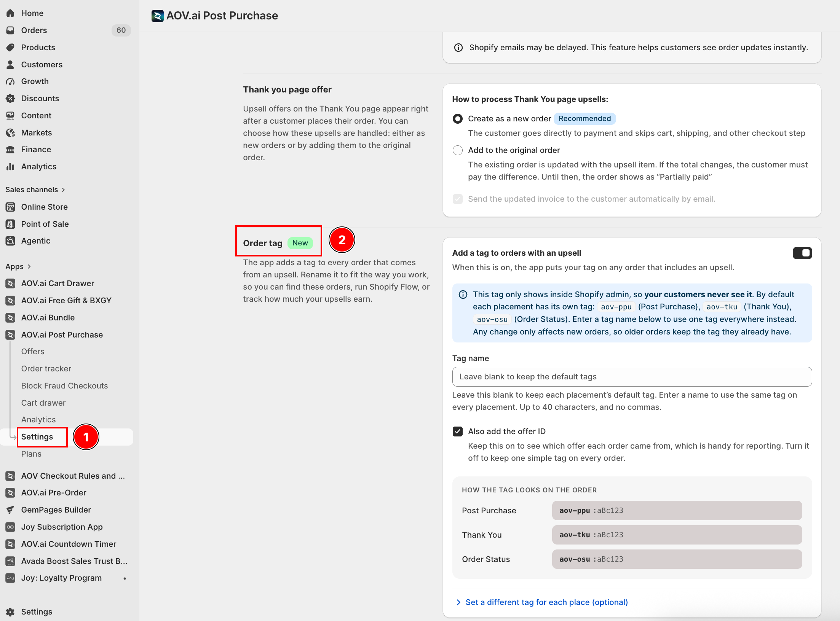Click the Customers person icon
This screenshot has height=621, width=840.
tap(10, 65)
